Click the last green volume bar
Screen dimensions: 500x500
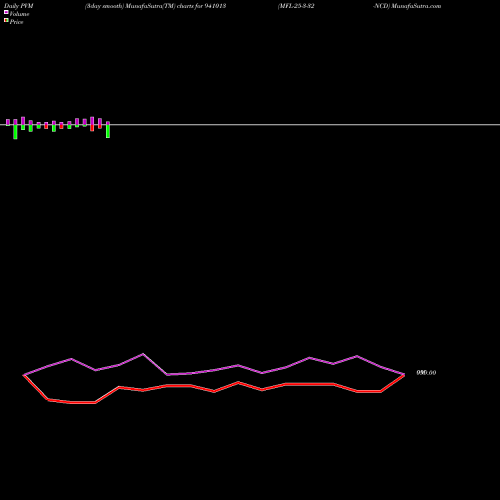(108, 131)
